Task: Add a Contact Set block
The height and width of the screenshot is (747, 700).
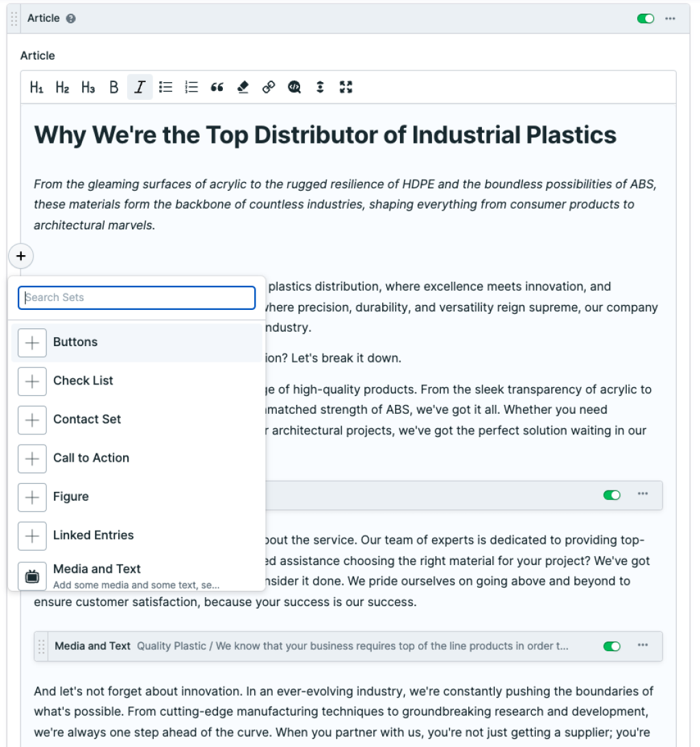Action: 87,419
